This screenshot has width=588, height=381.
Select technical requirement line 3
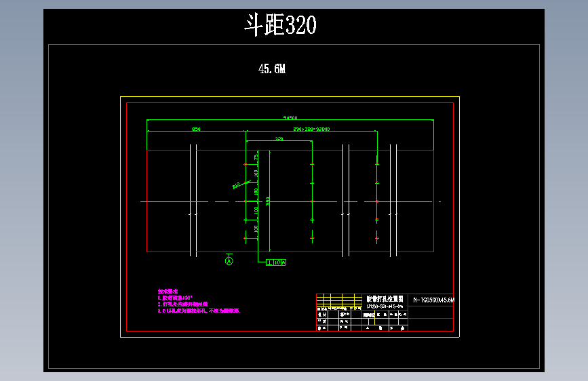pos(199,311)
